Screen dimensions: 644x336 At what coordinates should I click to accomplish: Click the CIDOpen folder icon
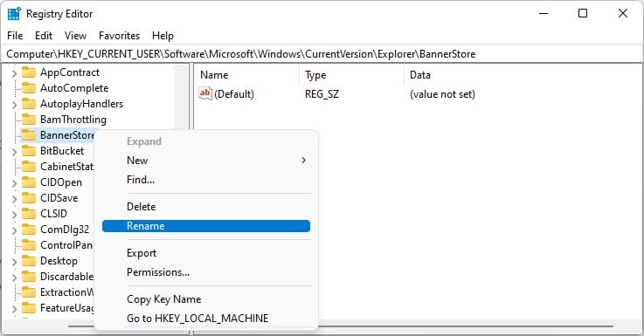pyautogui.click(x=28, y=182)
